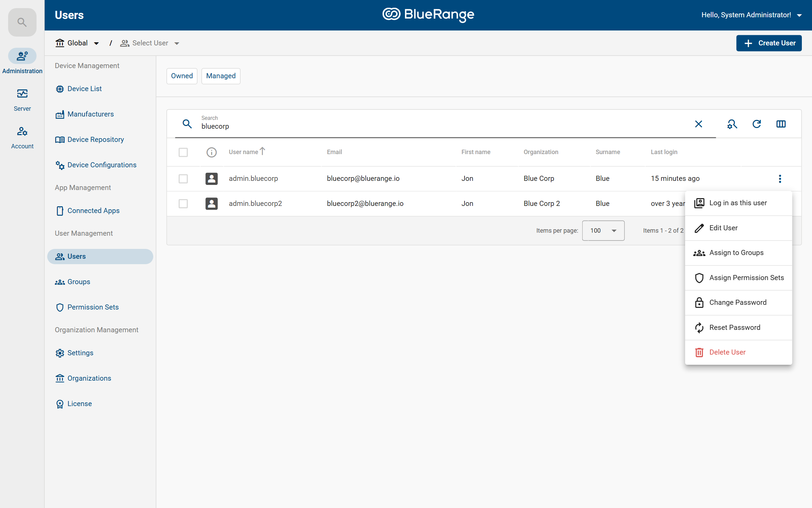Click the email bluecorp@bluerange.io

click(363, 178)
